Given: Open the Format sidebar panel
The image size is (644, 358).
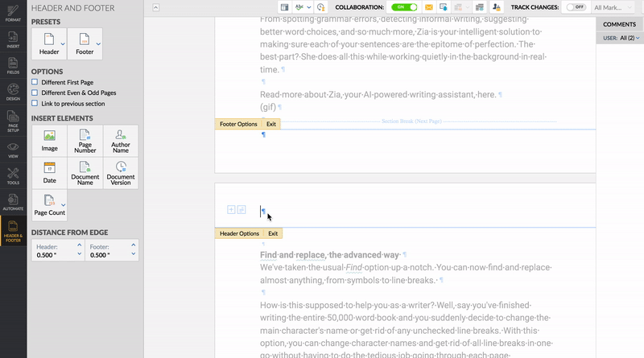Looking at the screenshot, I should pos(13,13).
